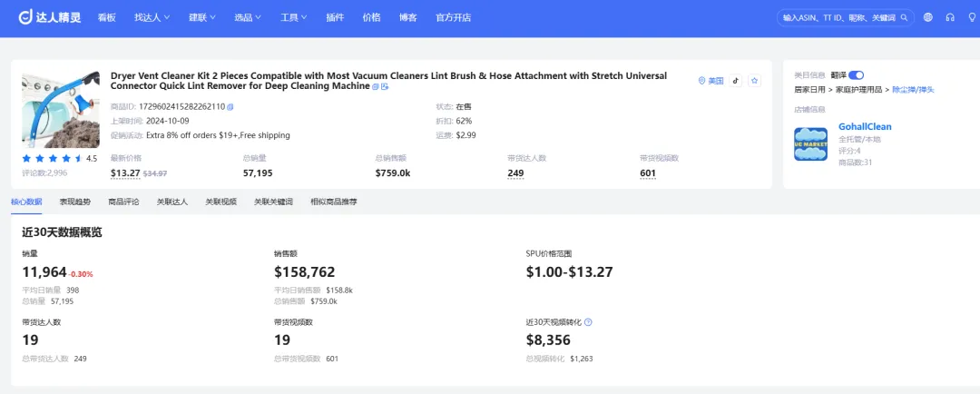Click the lightbulb icon in top bar

[x=971, y=17]
